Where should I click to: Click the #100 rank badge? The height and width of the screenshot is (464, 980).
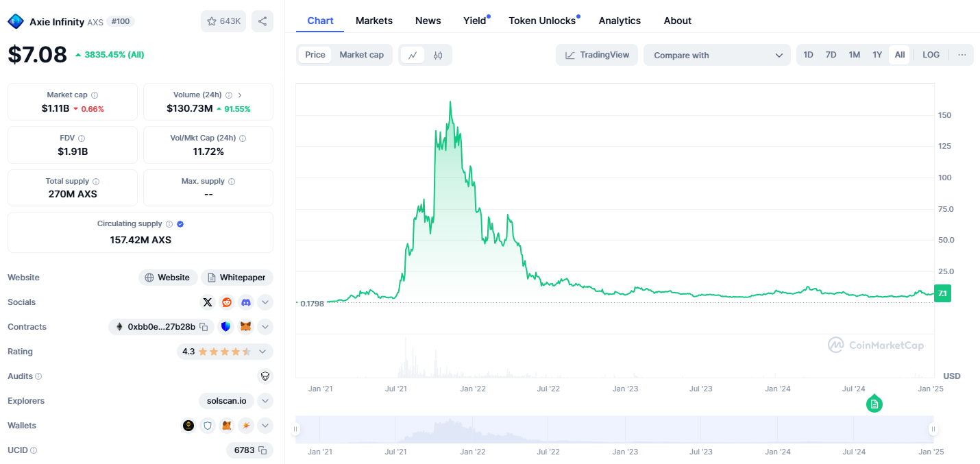point(121,21)
